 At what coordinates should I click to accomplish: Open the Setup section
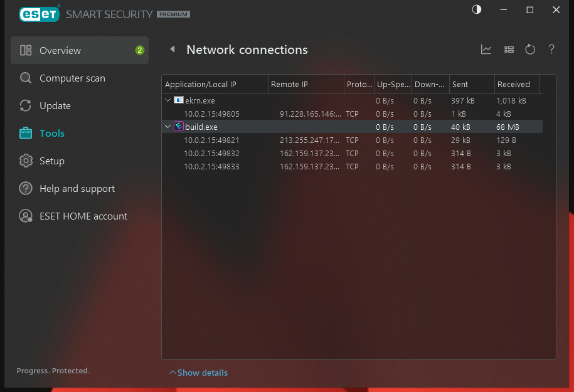click(51, 161)
